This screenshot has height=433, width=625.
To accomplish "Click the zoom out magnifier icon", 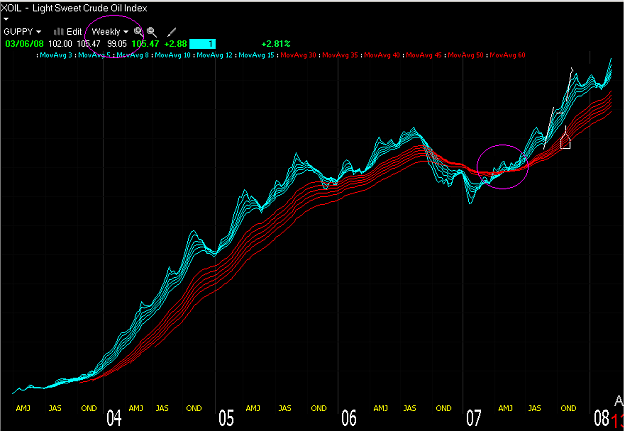I will 151,32.
